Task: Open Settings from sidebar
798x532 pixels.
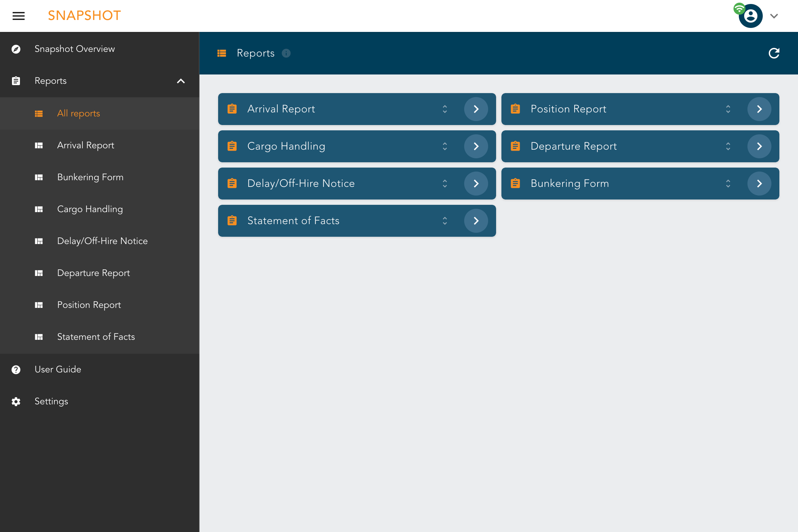Action: pos(100,401)
